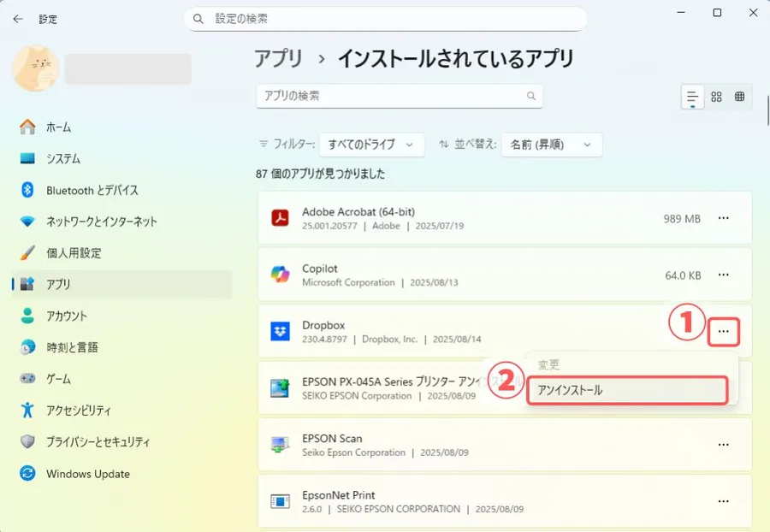
Task: Open more options for EpsonNet Print
Action: click(x=723, y=501)
